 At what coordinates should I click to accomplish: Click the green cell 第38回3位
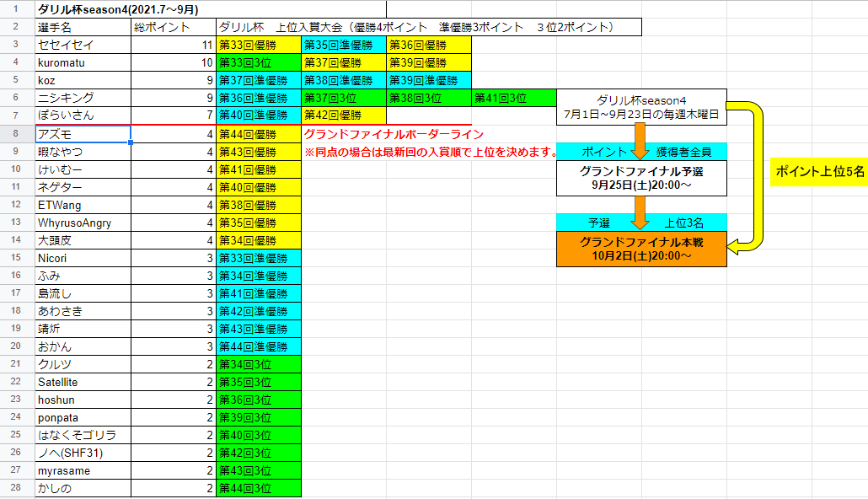tap(429, 98)
